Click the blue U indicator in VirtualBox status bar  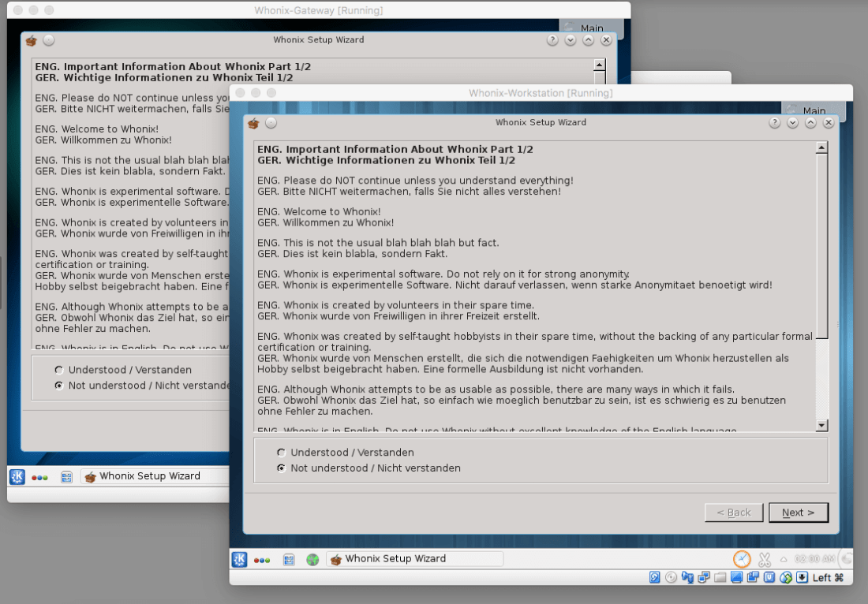pos(769,577)
